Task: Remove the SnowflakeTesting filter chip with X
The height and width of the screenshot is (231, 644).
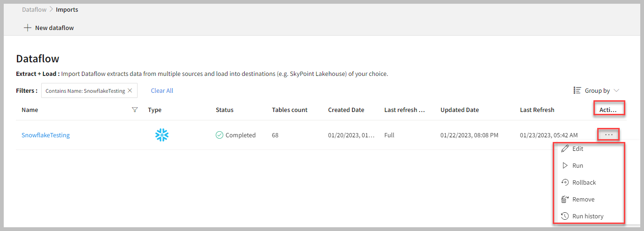Action: click(130, 90)
